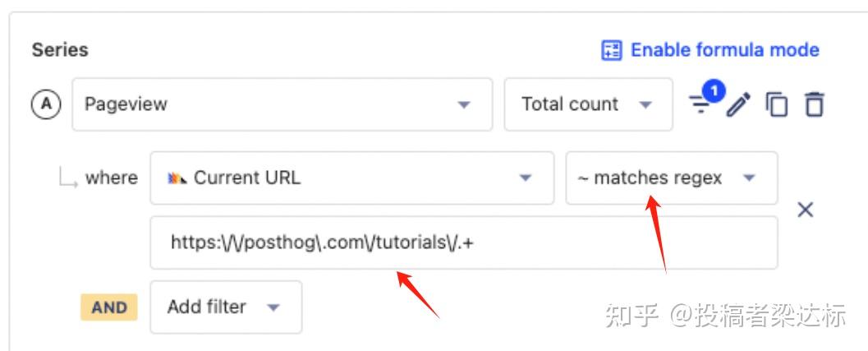
Task: Duplicate the series with the copy icon
Action: coord(776,105)
